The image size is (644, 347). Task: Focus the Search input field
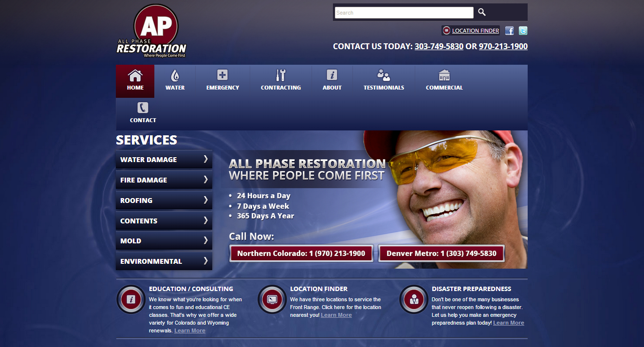(404, 13)
